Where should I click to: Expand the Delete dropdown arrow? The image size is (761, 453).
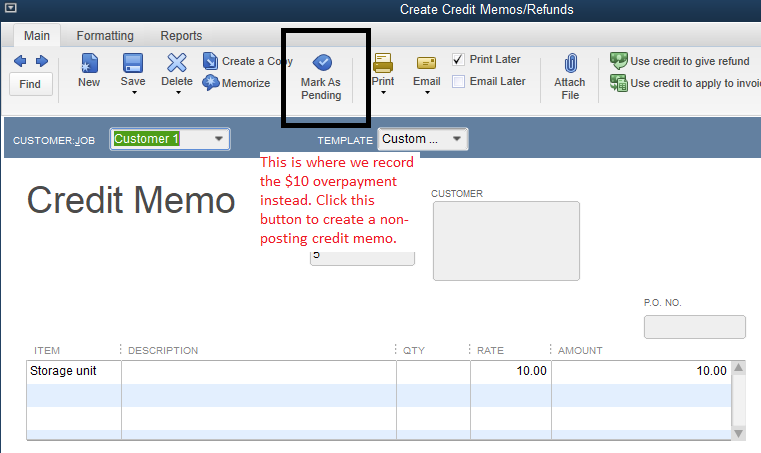178,93
